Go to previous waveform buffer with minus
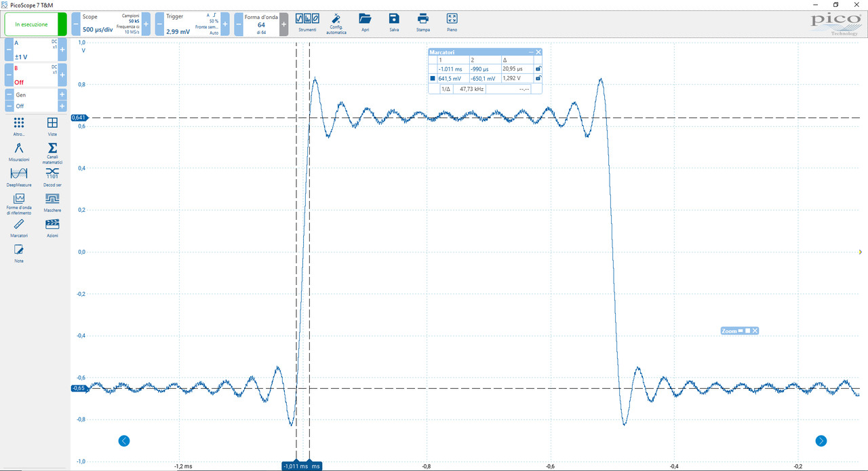 239,24
